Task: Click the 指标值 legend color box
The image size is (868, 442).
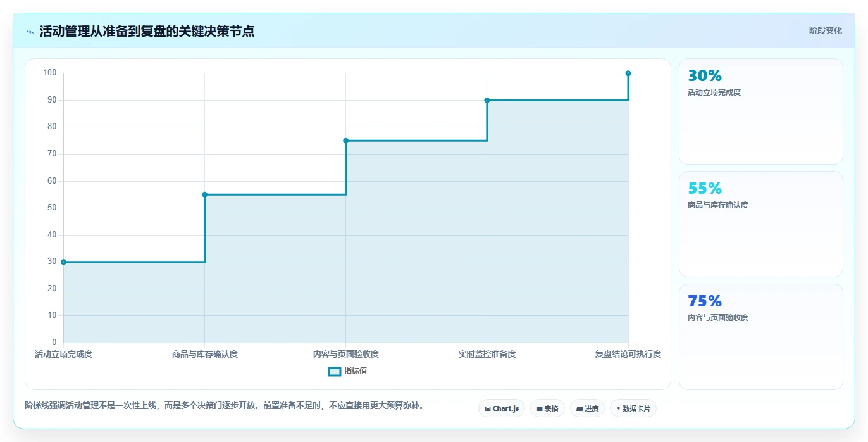Action: pos(335,371)
